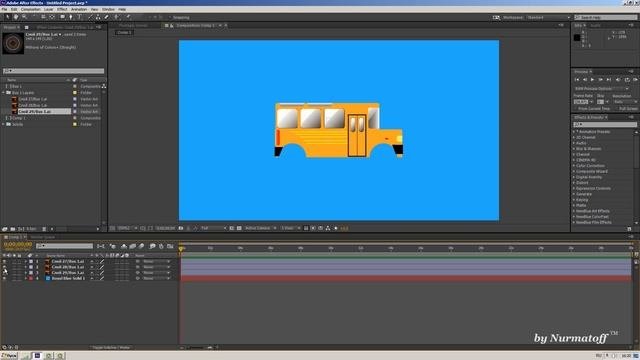This screenshot has height=360, width=640.
Task: Toggle layer 2 quality switch
Action: pyautogui.click(x=102, y=267)
